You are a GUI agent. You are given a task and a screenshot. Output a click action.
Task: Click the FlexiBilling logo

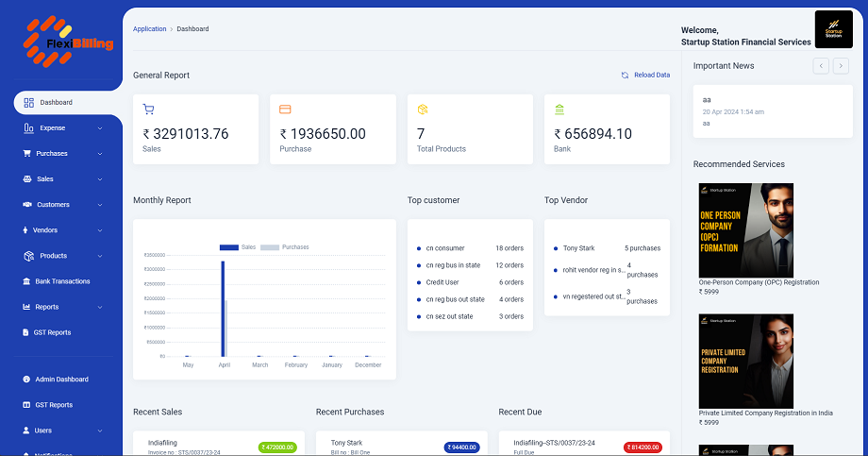pos(68,40)
